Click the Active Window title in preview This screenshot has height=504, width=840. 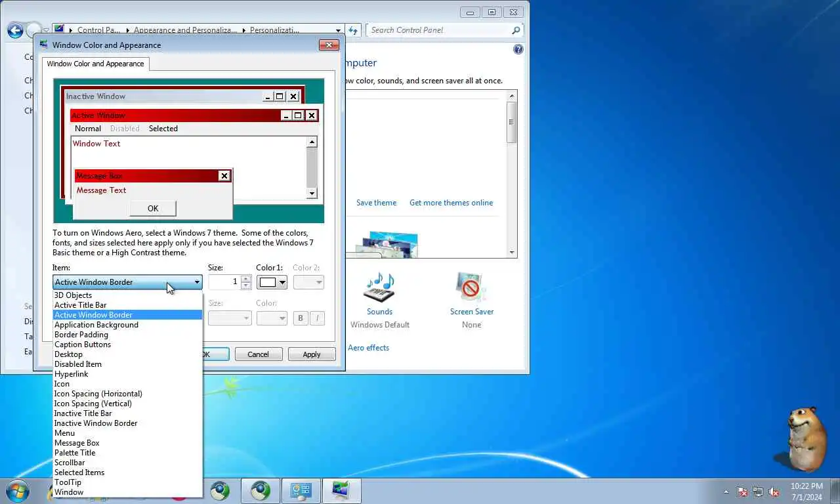coord(98,115)
